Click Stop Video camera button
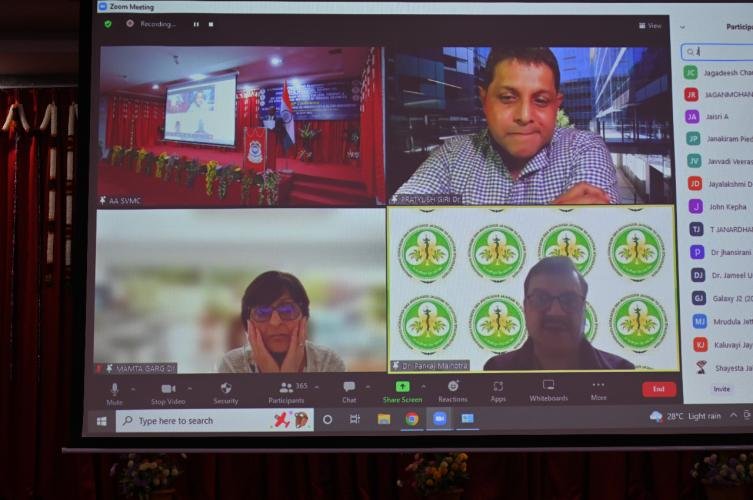Screen dimensions: 753x500 pyautogui.click(x=167, y=390)
